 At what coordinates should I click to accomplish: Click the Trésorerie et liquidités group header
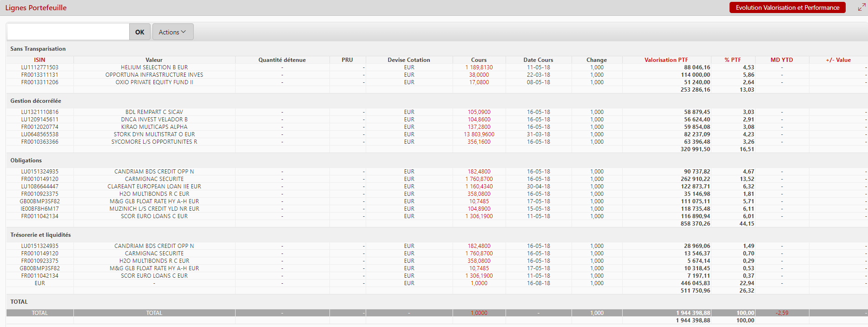click(x=40, y=235)
